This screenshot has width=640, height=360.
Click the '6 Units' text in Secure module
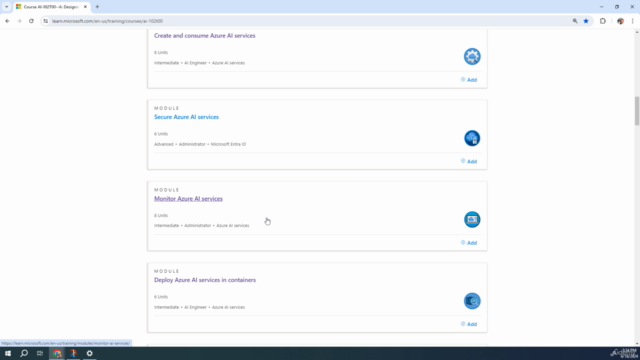click(x=161, y=133)
